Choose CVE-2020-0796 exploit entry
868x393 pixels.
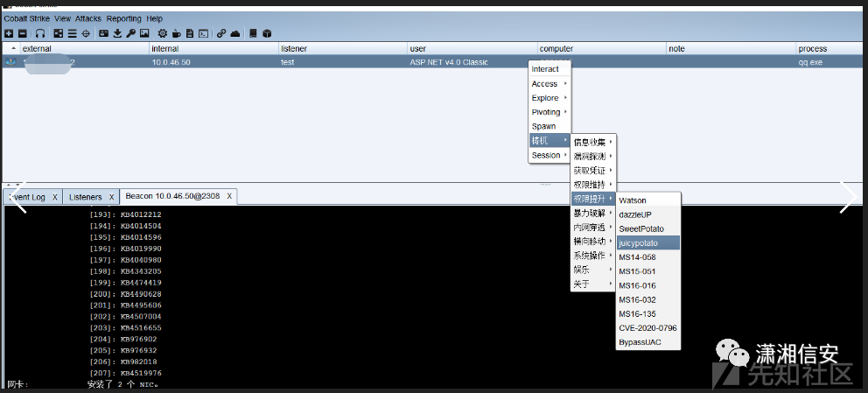click(x=648, y=328)
